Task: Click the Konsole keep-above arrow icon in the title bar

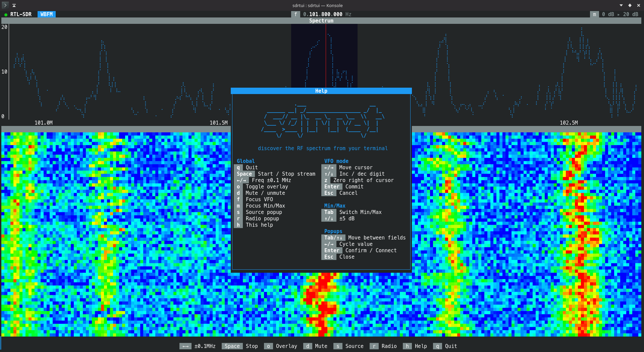Action: [14, 5]
